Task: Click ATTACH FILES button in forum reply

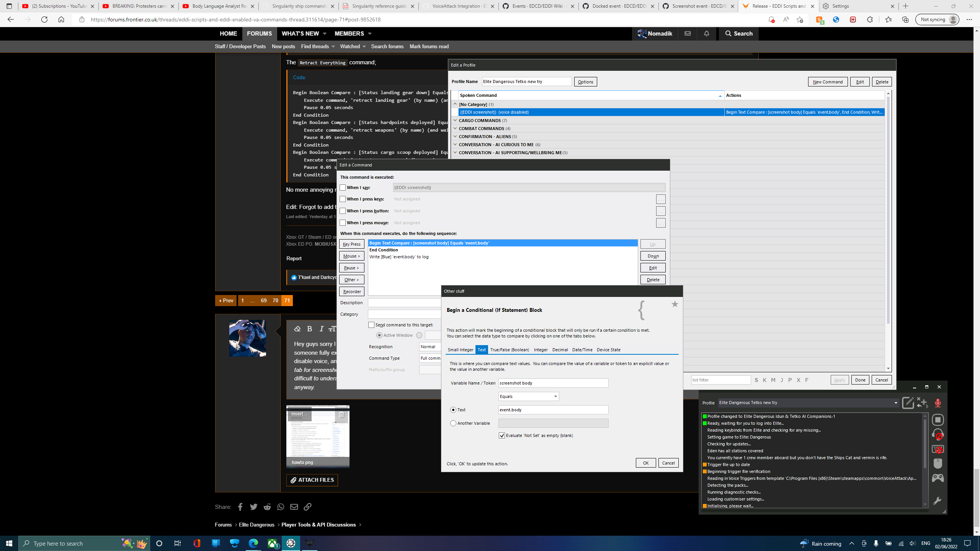Action: click(312, 480)
